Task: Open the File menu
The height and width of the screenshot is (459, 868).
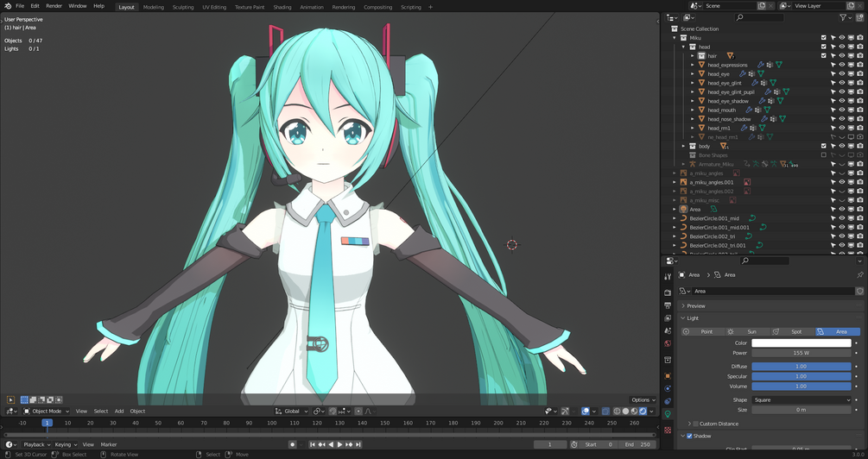Action: [x=20, y=6]
